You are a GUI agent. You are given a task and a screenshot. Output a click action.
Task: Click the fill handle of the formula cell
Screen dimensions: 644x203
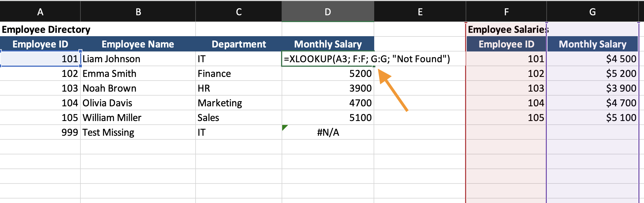coord(374,66)
